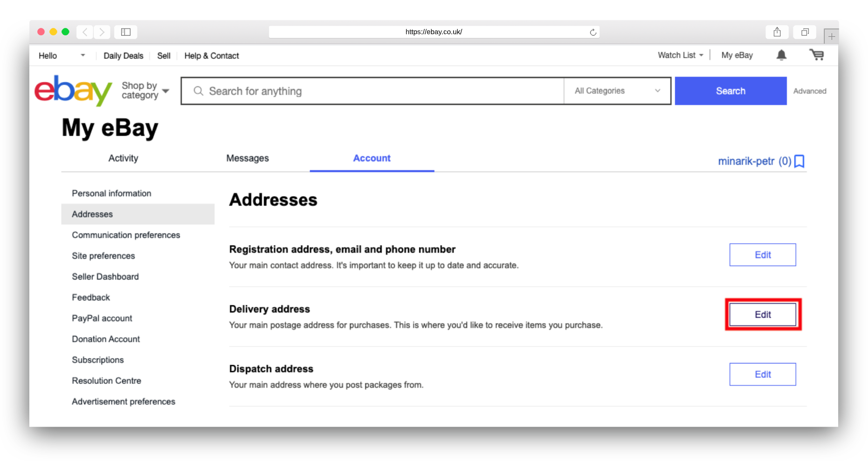Image resolution: width=868 pixels, height=461 pixels.
Task: Add a new browser tab
Action: (831, 36)
